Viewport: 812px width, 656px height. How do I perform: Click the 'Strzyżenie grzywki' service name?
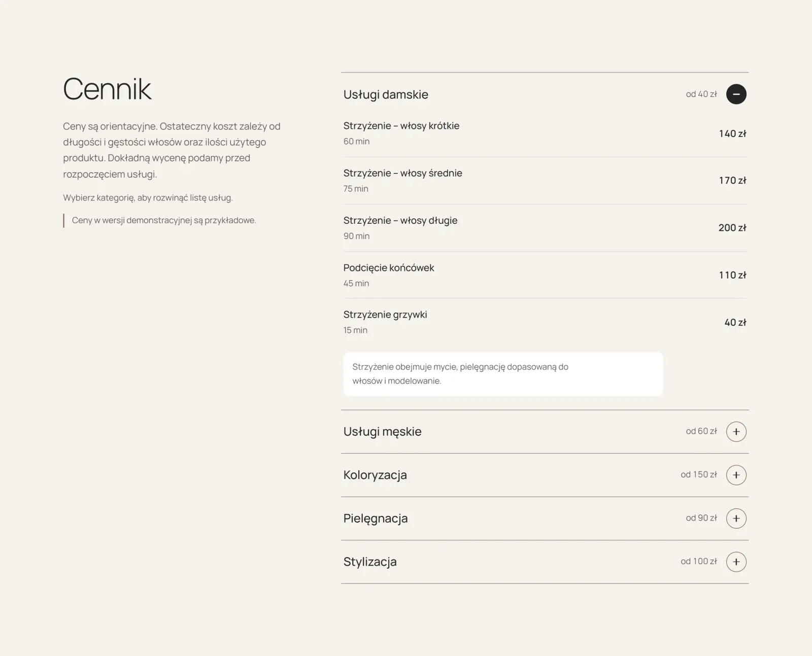pyautogui.click(x=385, y=315)
